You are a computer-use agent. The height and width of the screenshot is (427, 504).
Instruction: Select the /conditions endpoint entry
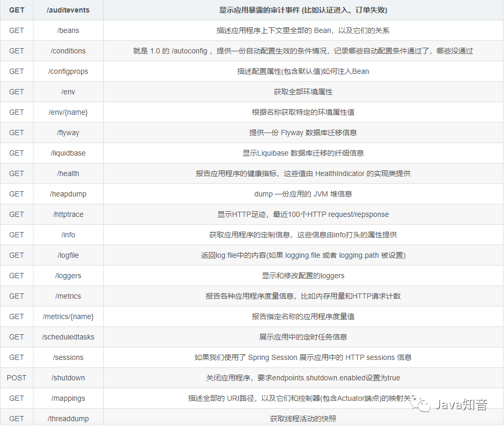68,51
